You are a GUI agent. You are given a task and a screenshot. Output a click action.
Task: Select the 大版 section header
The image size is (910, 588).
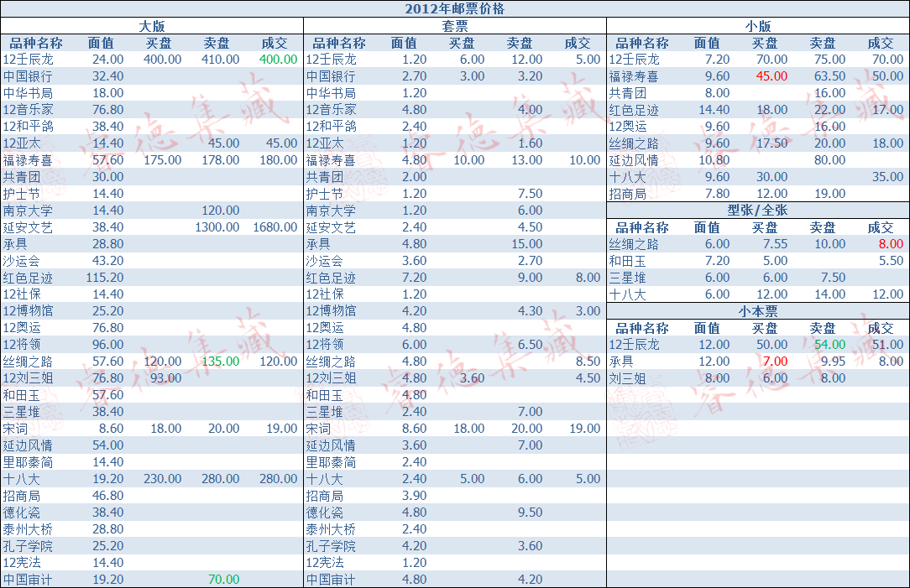(151, 26)
